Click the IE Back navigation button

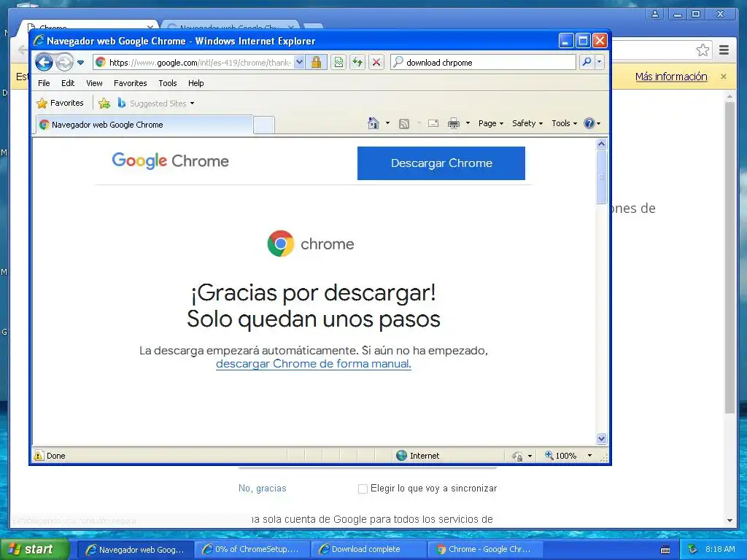click(x=44, y=62)
